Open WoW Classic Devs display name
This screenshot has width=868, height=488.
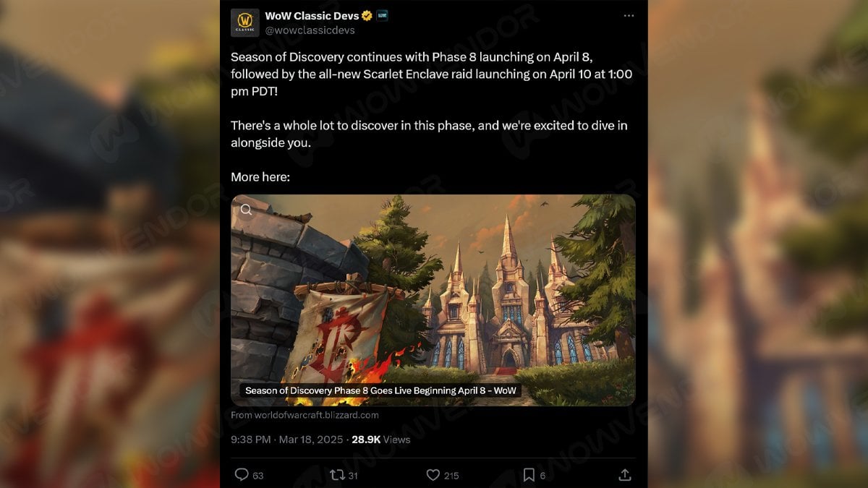(312, 16)
